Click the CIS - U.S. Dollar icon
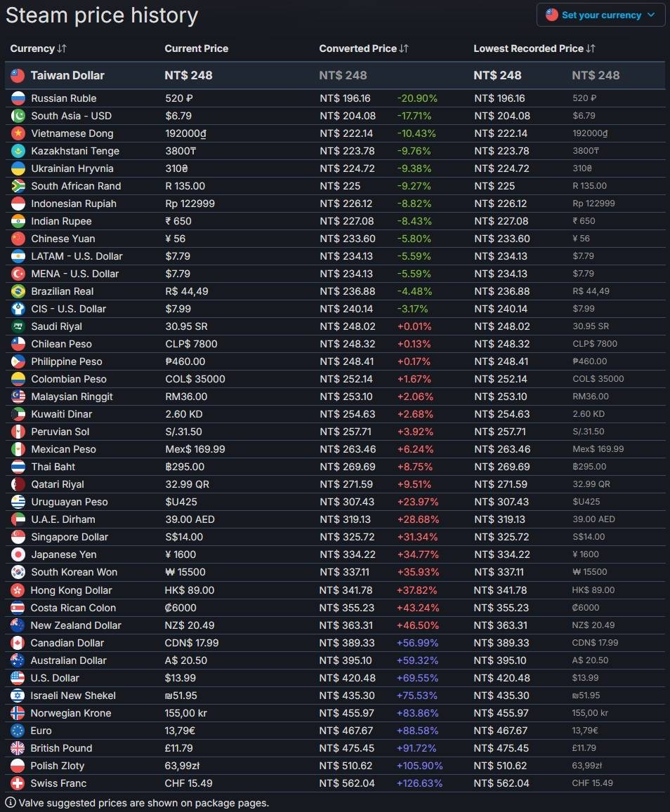The width and height of the screenshot is (670, 812). tap(18, 310)
